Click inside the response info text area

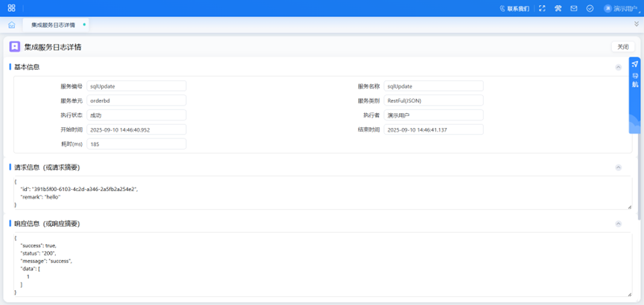[323, 265]
